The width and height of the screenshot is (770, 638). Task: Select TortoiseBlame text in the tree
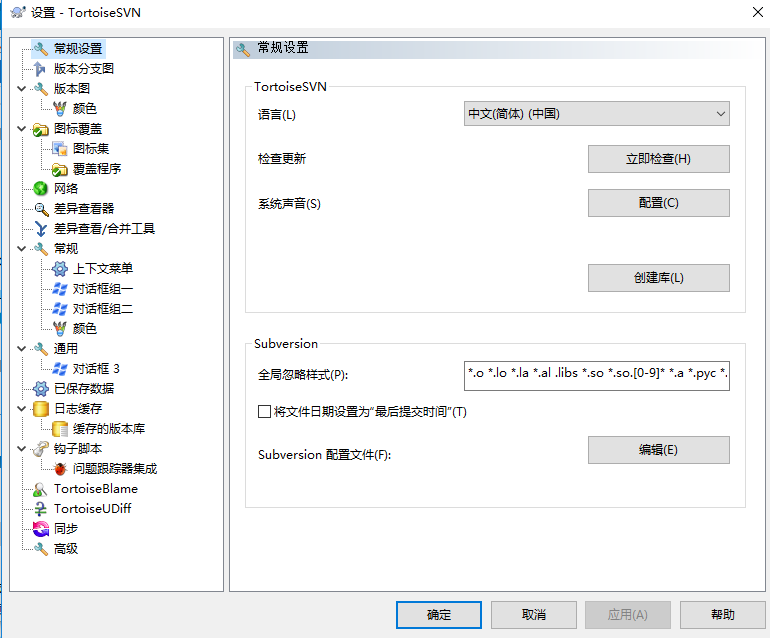[96, 489]
